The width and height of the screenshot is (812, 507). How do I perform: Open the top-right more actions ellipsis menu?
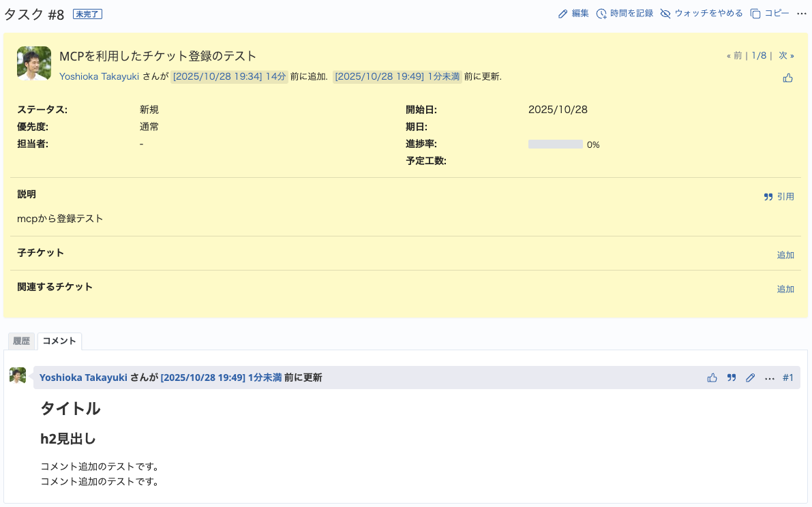pos(801,14)
